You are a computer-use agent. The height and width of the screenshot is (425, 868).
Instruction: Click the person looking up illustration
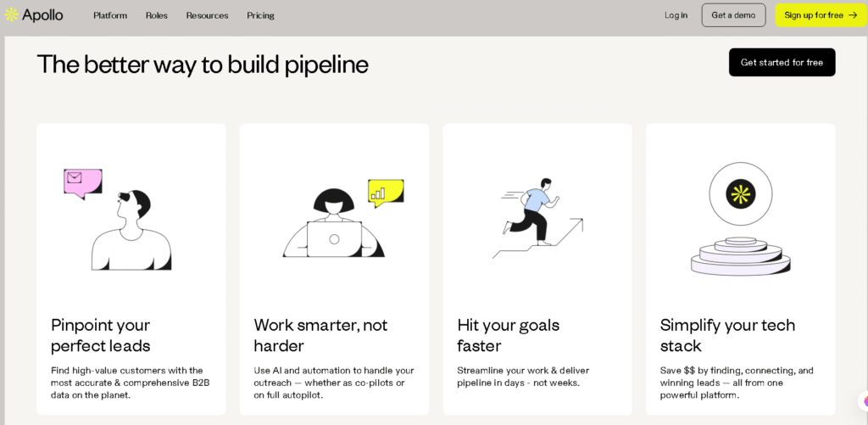click(x=132, y=231)
